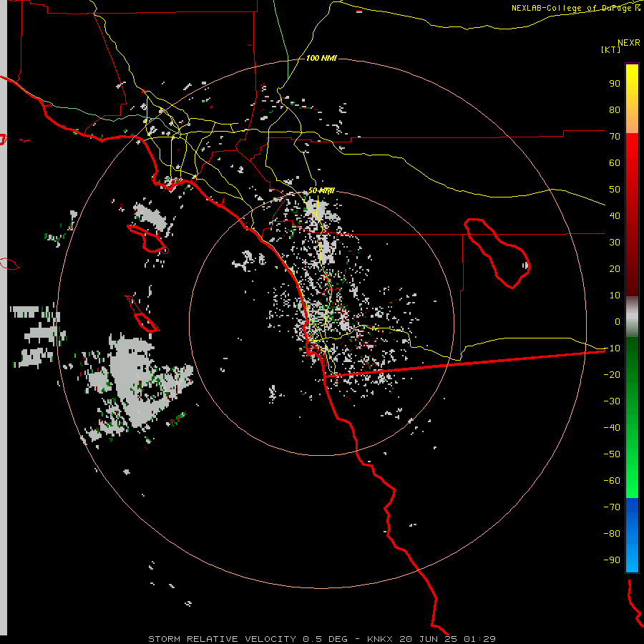The image size is (644, 644).
Task: Click the gray zero-velocity segment of the color bar
Action: coord(632,317)
